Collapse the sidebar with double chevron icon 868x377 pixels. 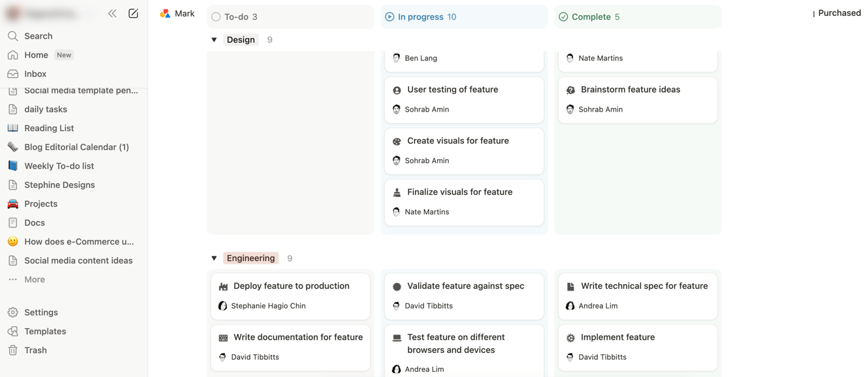tap(112, 13)
